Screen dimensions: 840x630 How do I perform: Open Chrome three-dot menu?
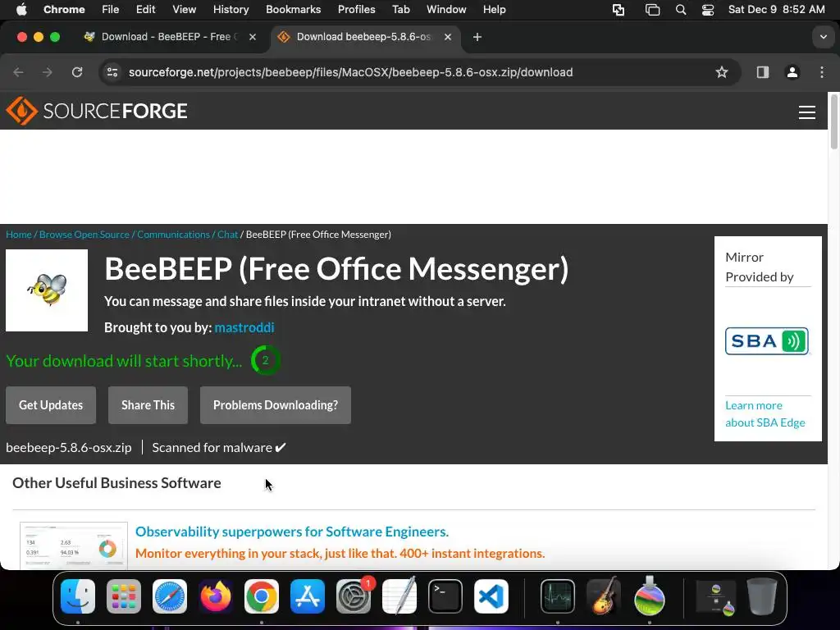click(822, 72)
